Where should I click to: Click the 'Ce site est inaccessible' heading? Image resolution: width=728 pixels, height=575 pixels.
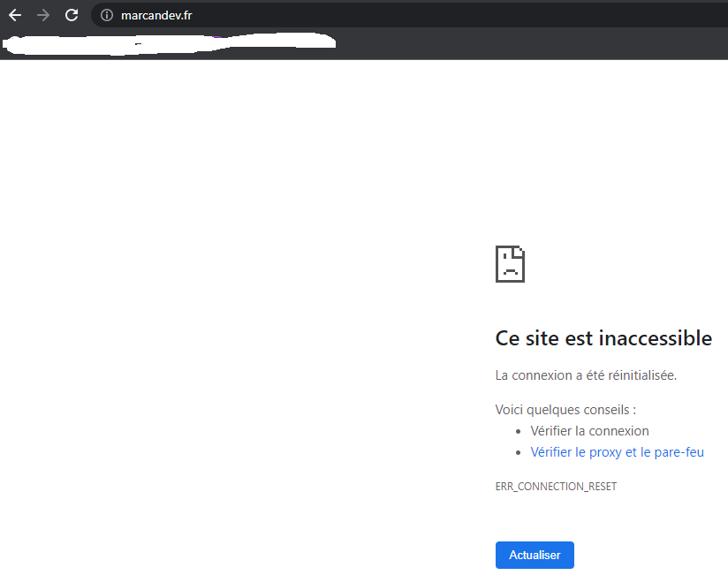603,338
